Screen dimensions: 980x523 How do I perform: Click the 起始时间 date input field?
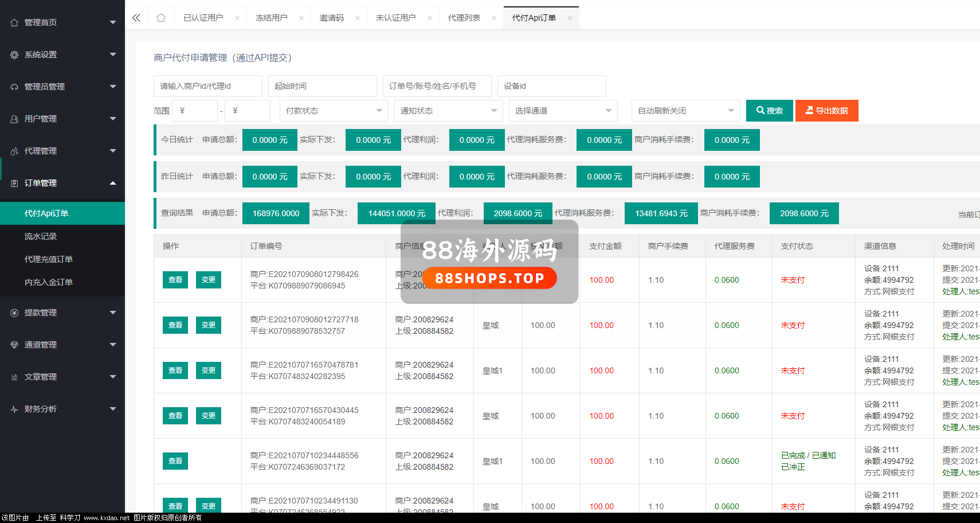322,86
